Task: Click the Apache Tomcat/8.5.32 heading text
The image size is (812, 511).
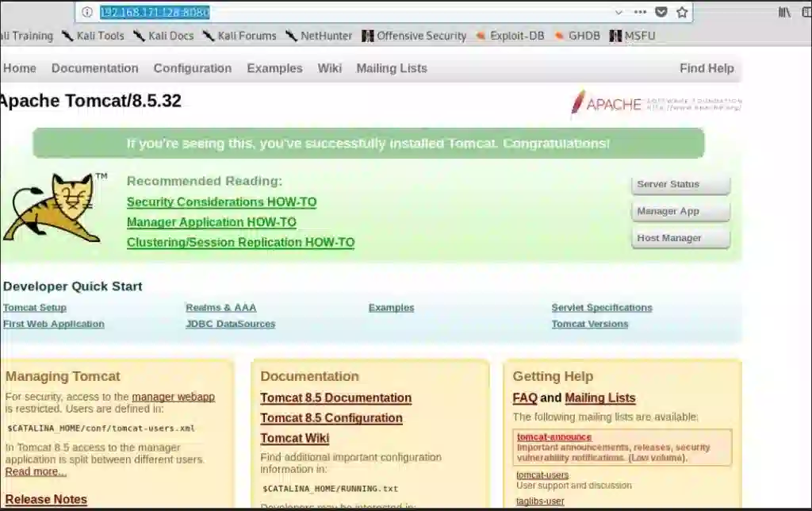Action: tap(90, 101)
